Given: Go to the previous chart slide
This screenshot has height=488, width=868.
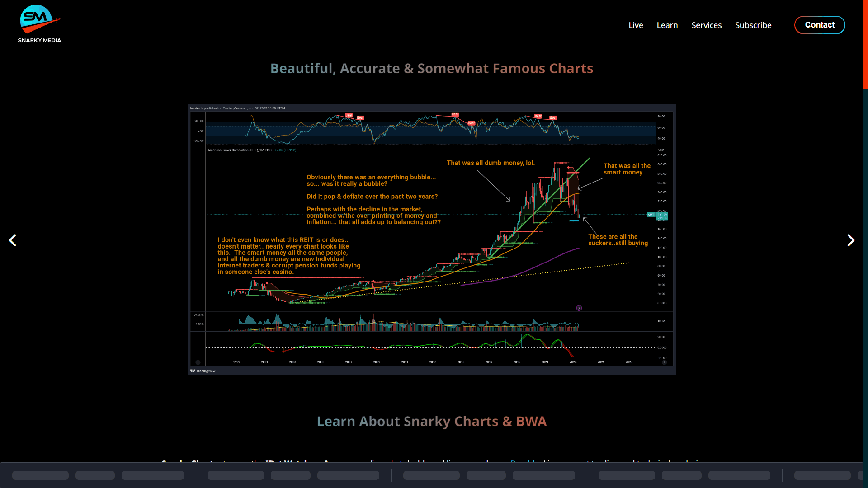Looking at the screenshot, I should [x=13, y=240].
